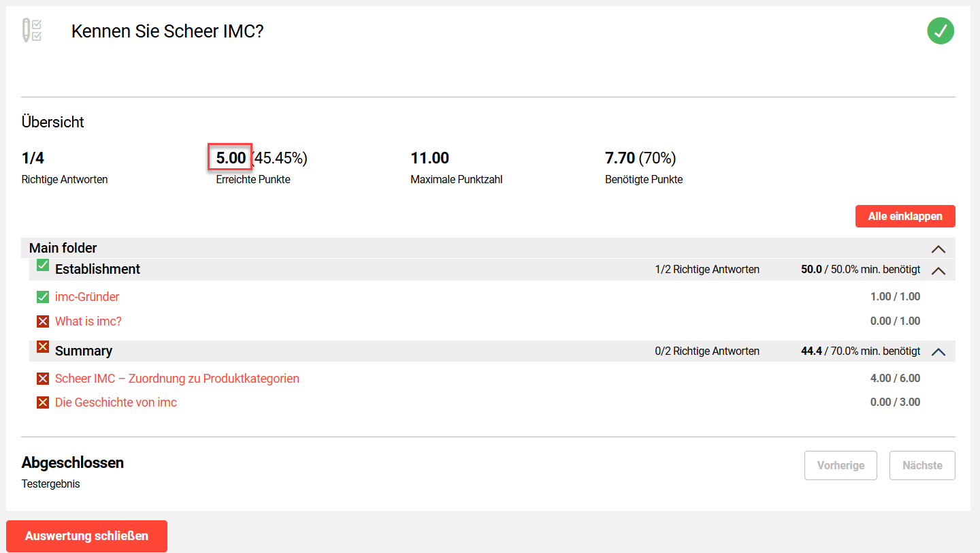Image resolution: width=980 pixels, height=553 pixels.
Task: Collapse the Summary section chevron
Action: (x=938, y=352)
